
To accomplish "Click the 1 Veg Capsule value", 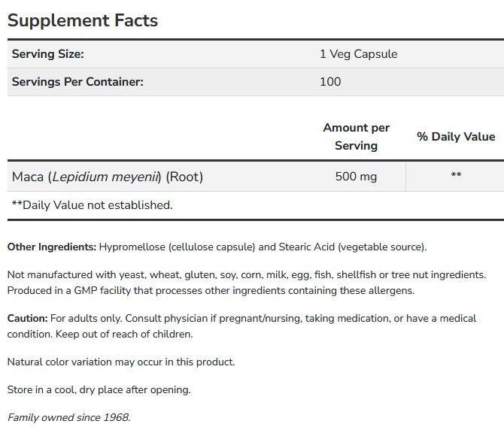I will coord(358,54).
